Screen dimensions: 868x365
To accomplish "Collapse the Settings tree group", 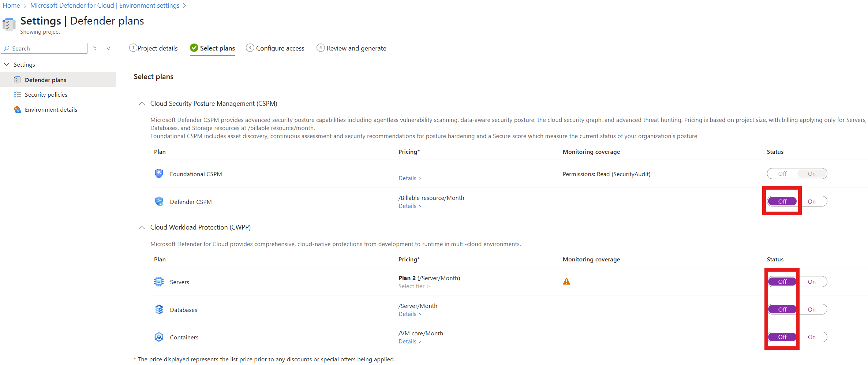I will coord(7,64).
